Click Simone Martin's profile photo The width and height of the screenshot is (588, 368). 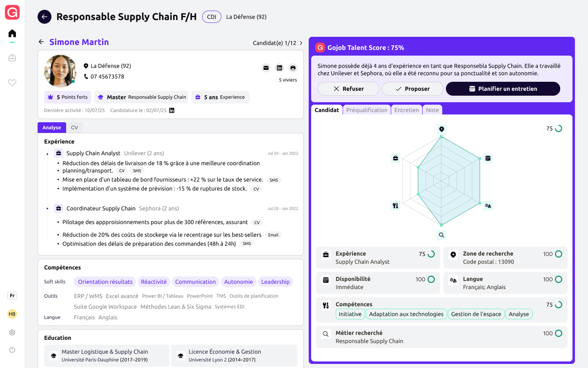(x=60, y=71)
